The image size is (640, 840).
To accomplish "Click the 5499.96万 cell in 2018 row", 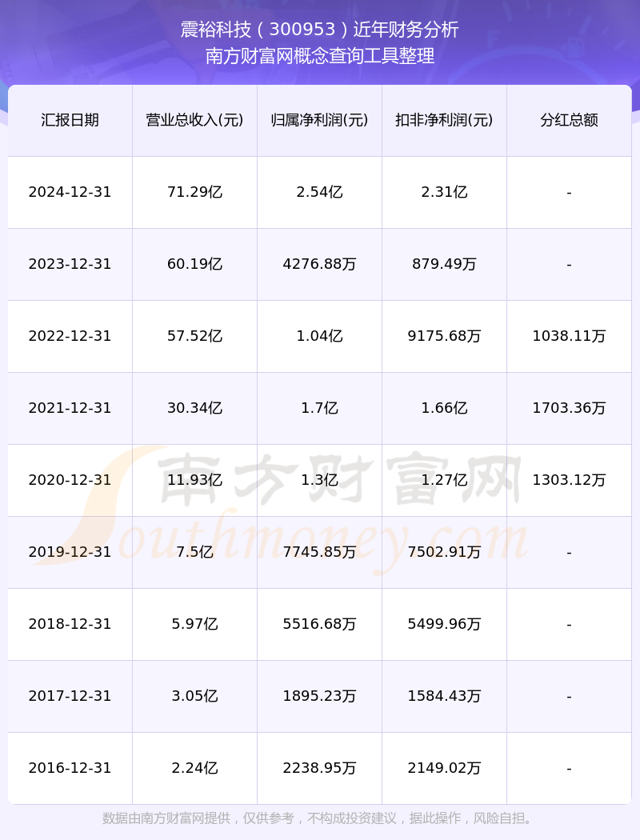I will 445,624.
